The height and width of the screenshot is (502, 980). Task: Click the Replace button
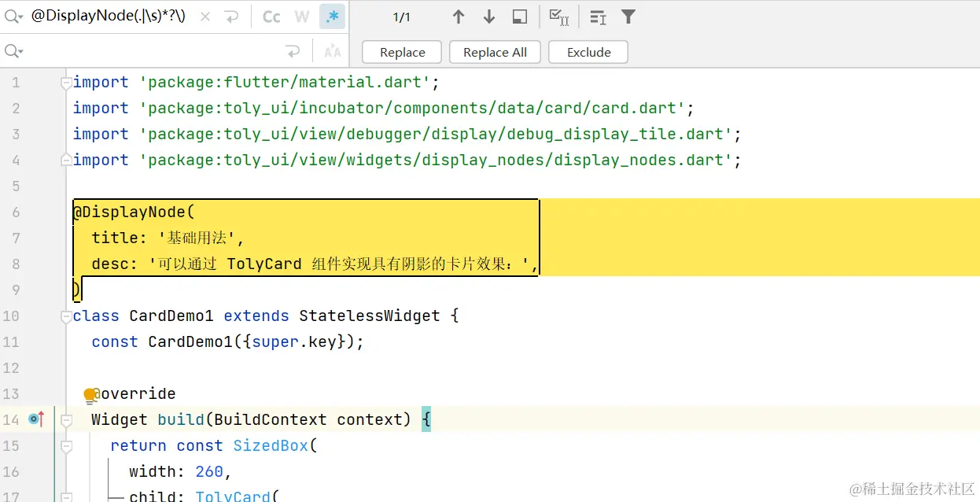point(402,52)
